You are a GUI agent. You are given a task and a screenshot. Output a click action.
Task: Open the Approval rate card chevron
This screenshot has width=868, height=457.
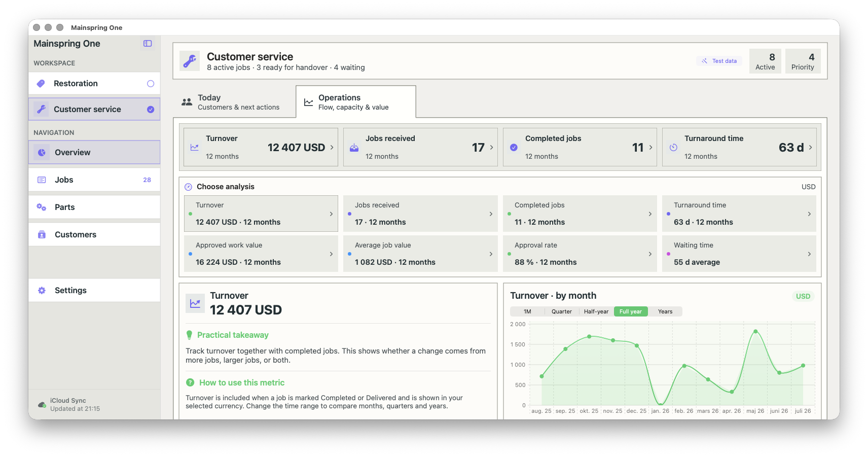click(x=650, y=254)
